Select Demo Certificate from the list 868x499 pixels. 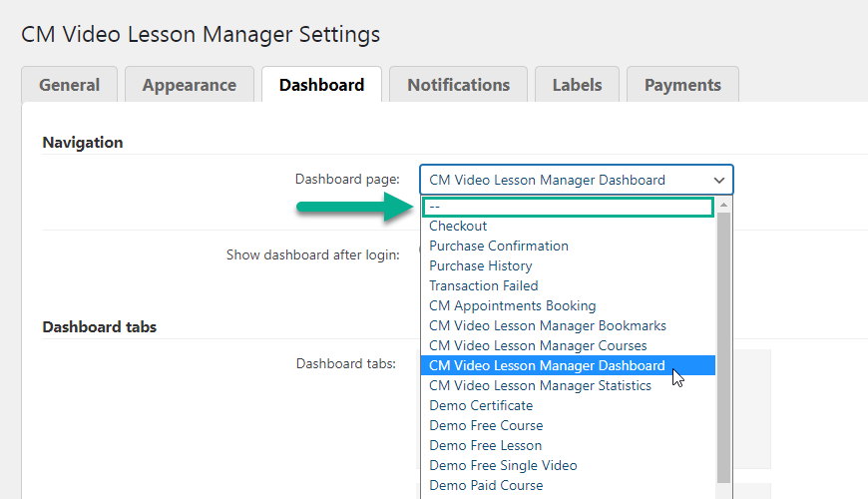[x=568, y=405]
